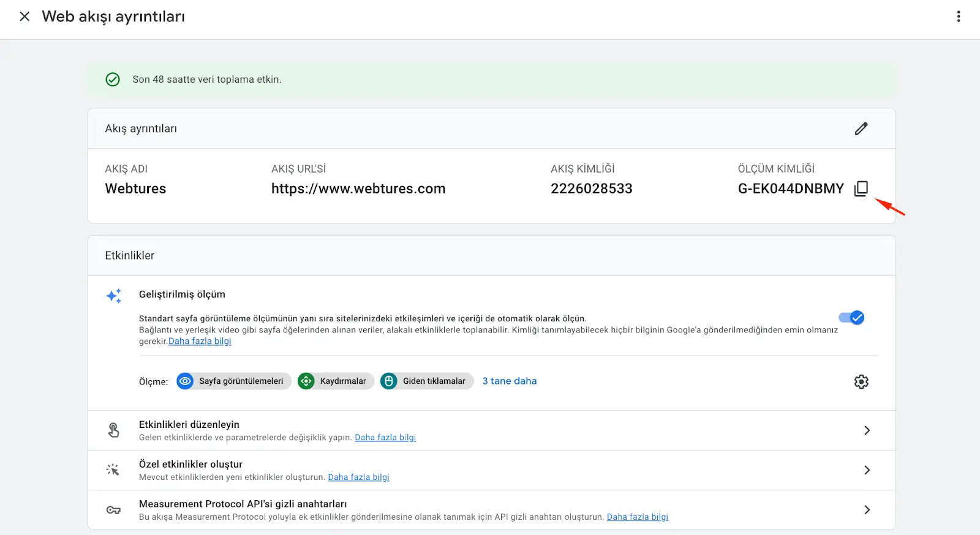Close the Web stream details panel

[24, 17]
